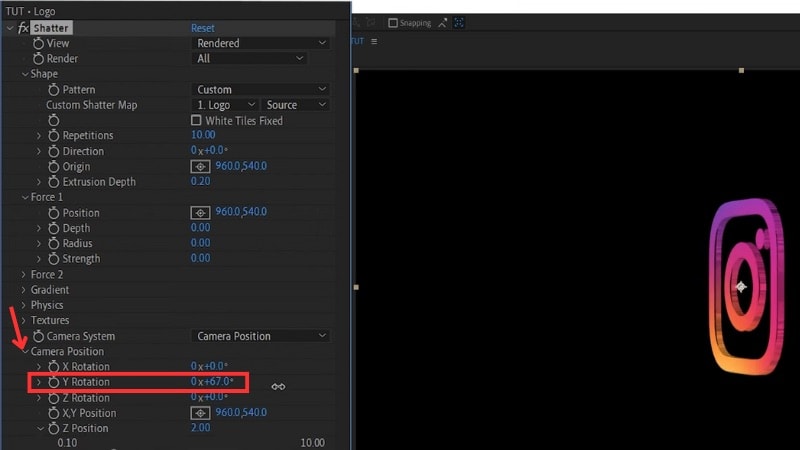Expand the Y Rotation property
Viewport: 800px width, 450px height.
point(39,382)
